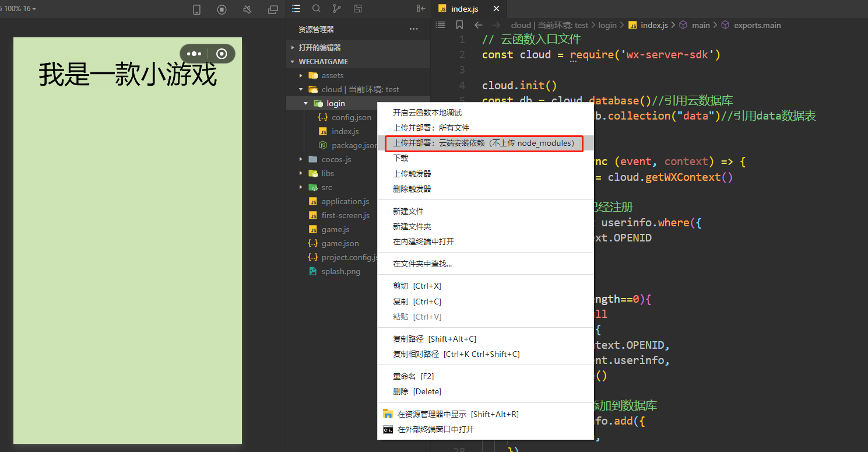Open the file list (hamburger) view icon

tap(296, 9)
